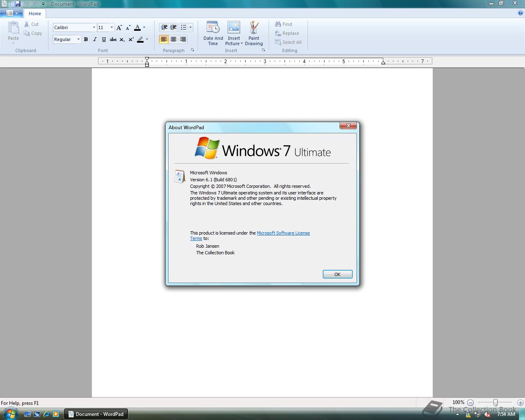
Task: Click the Replace button
Action: pyautogui.click(x=287, y=33)
